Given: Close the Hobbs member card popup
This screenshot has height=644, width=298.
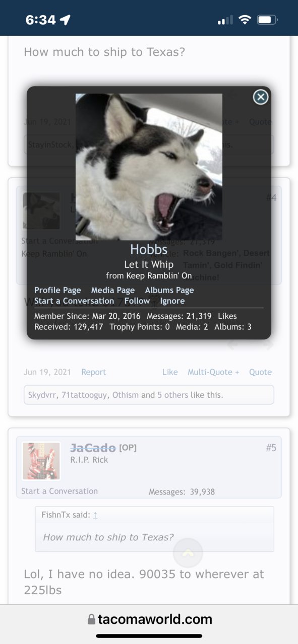Looking at the screenshot, I should point(260,97).
